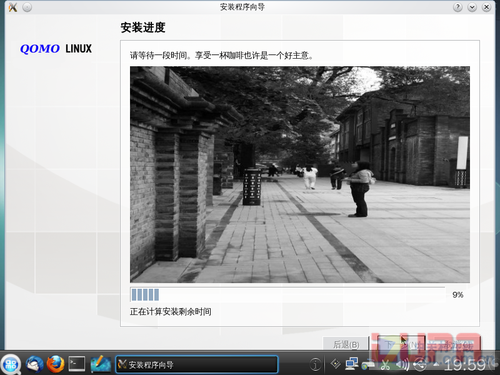
Task: Click the 9% progress label
Action: coord(458,295)
